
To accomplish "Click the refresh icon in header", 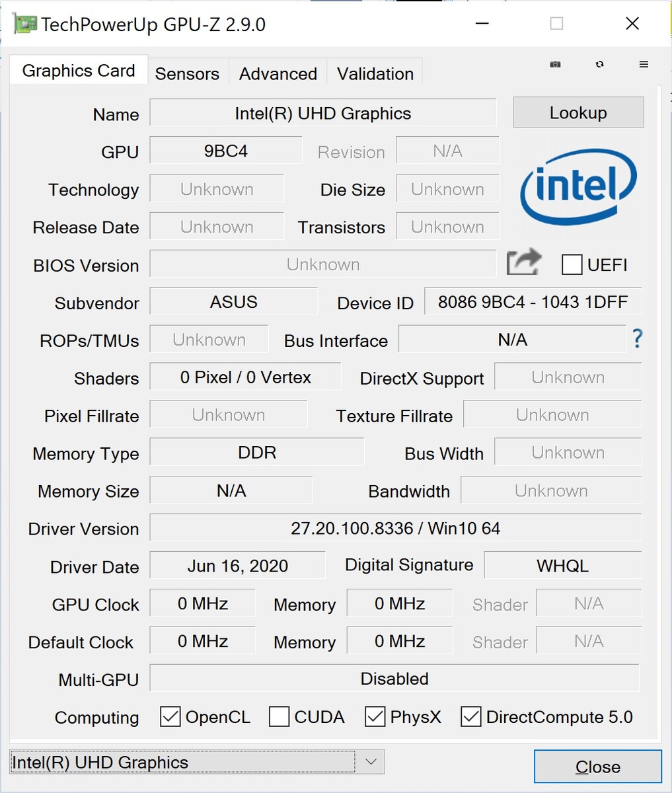I will 599,64.
